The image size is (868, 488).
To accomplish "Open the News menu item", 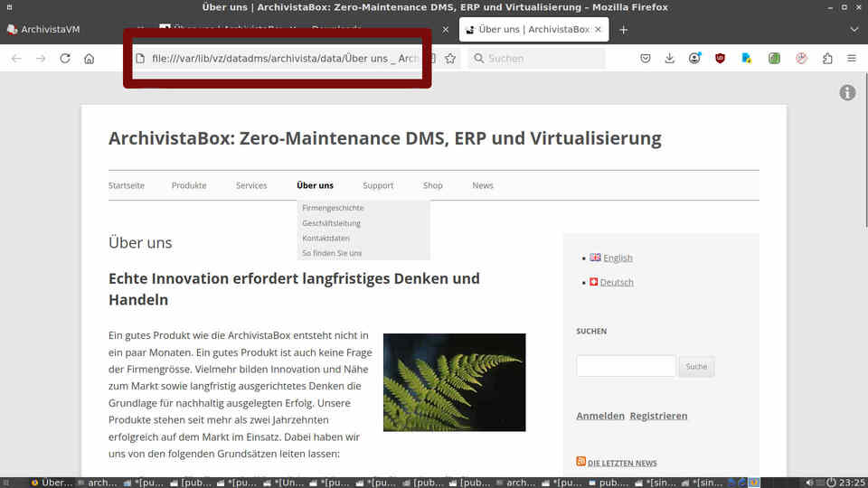I will click(x=483, y=185).
